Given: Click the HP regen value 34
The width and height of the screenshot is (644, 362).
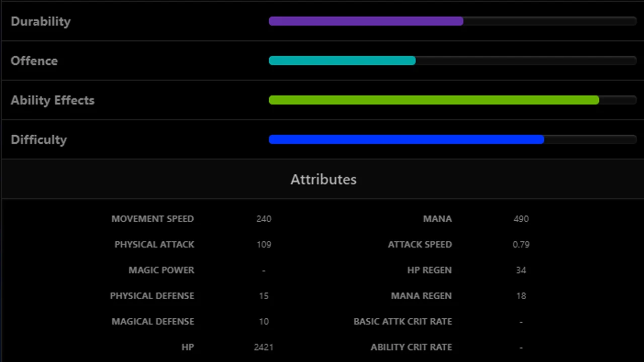Looking at the screenshot, I should [x=521, y=270].
